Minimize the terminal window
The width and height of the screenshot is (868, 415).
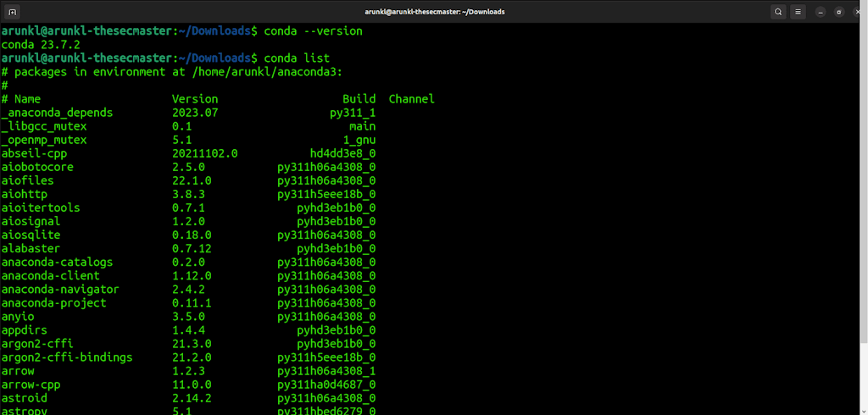(x=821, y=12)
